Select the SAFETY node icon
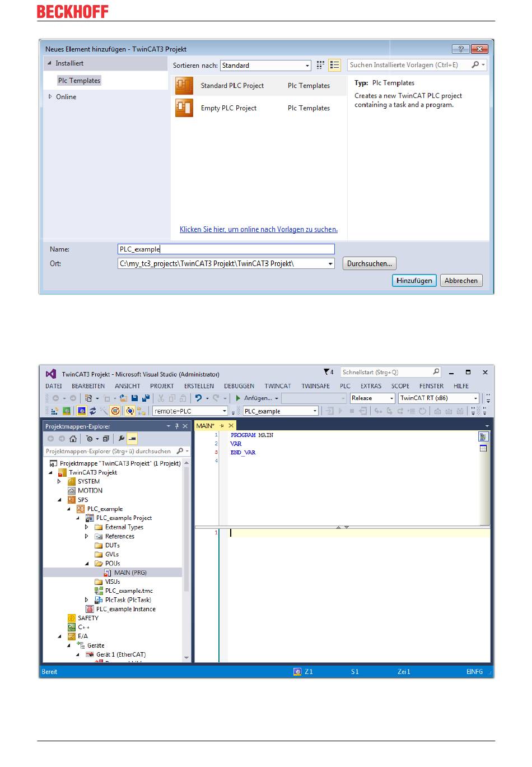 [x=72, y=618]
